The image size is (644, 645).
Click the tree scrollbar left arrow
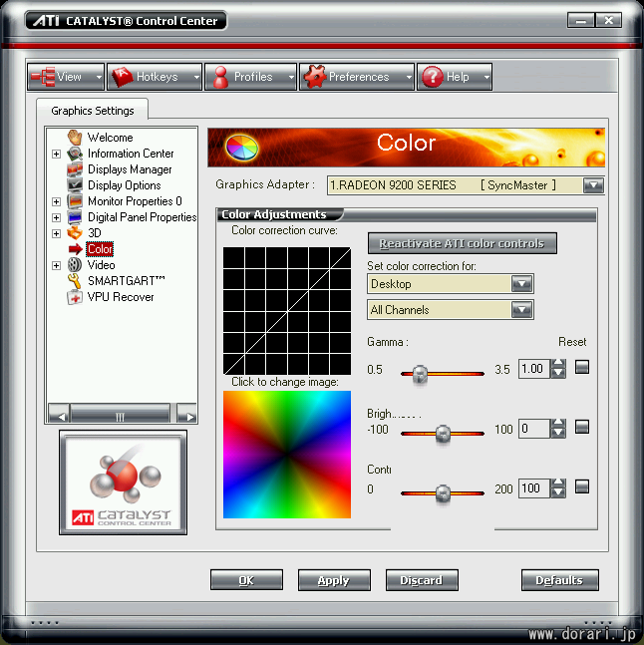(59, 414)
